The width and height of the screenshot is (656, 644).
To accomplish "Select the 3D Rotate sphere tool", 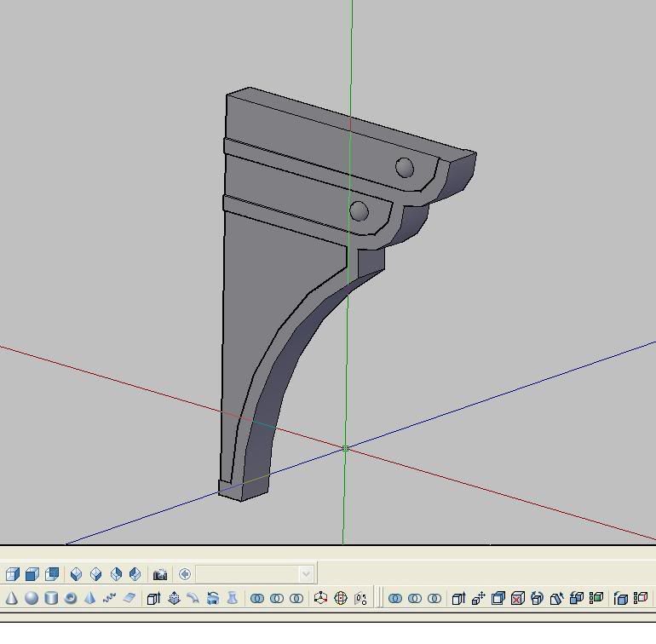I will tap(341, 599).
